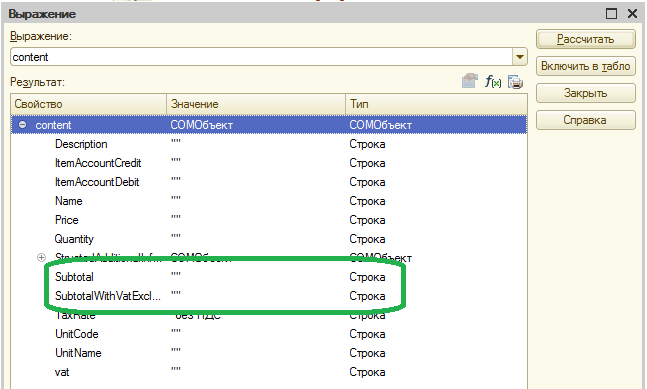Image resolution: width=647 pixels, height=389 pixels.
Task: Select the Name property row
Action: 269,201
